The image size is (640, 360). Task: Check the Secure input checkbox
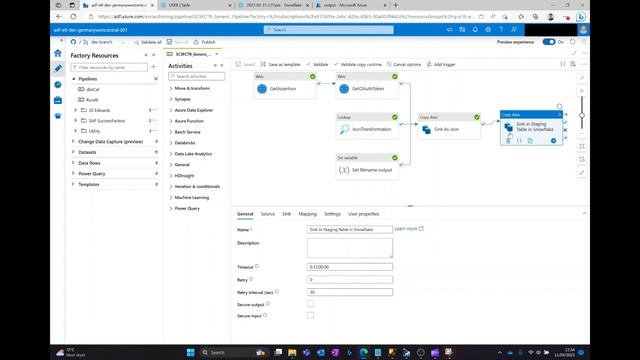[311, 316]
